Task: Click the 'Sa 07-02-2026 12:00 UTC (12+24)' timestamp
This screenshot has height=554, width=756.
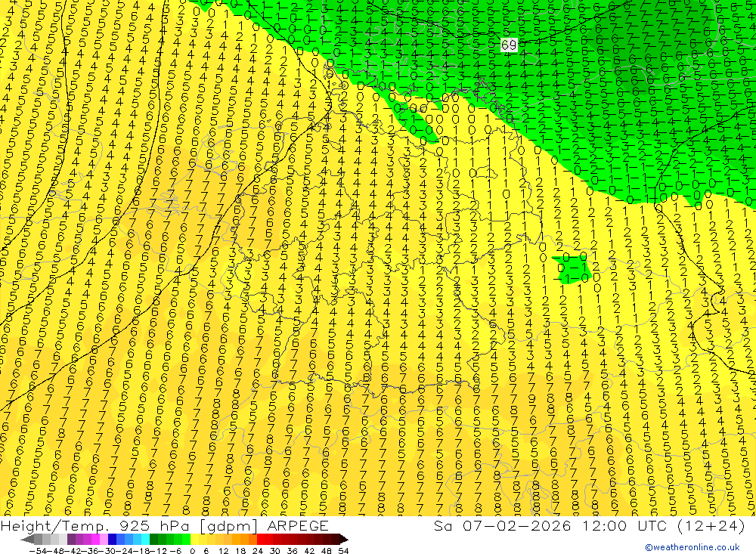Action: tap(589, 525)
